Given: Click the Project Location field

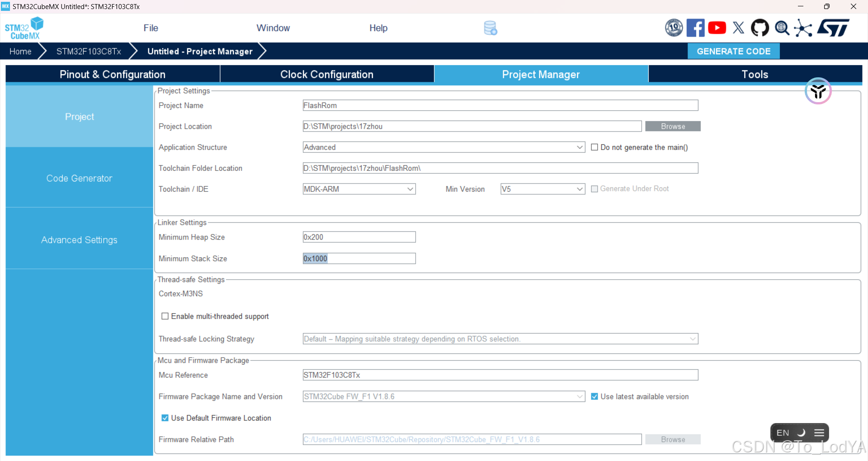Looking at the screenshot, I should pos(472,127).
